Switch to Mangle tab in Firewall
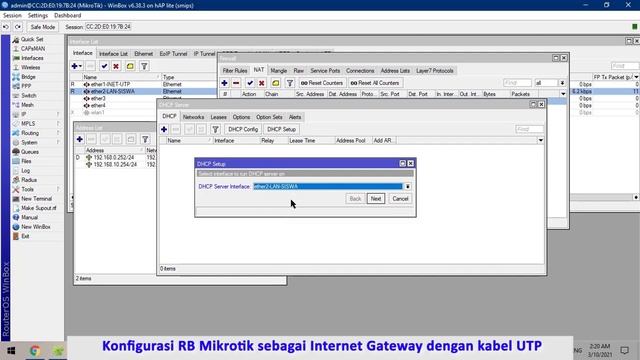640x360 pixels. coord(279,71)
